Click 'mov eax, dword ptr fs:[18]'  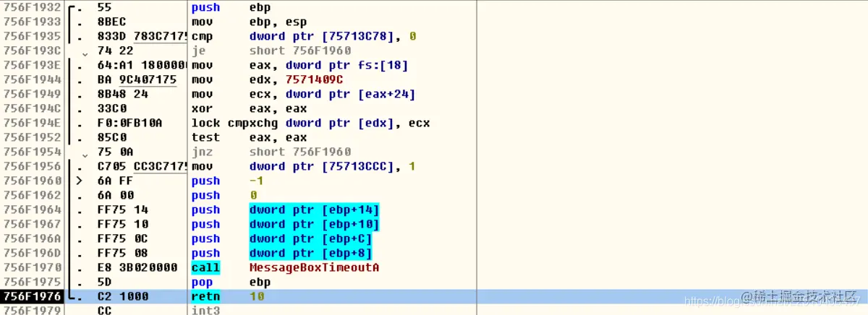pyautogui.click(x=299, y=65)
